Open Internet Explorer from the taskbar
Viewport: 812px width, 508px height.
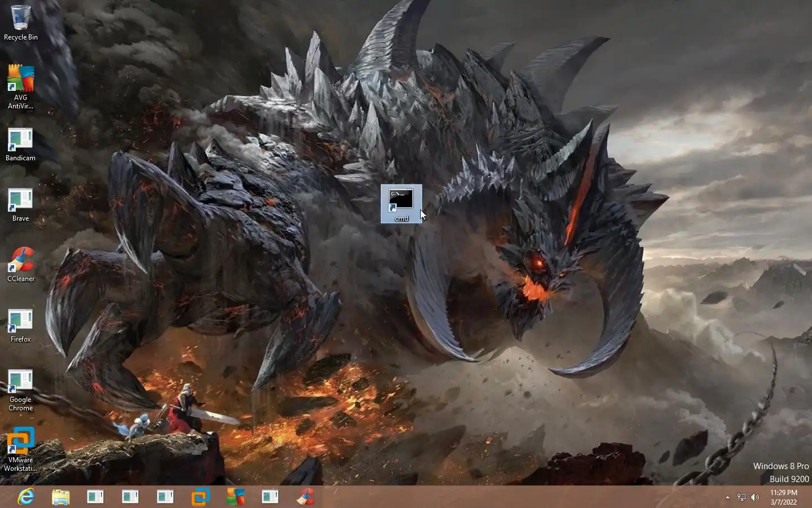[26, 497]
